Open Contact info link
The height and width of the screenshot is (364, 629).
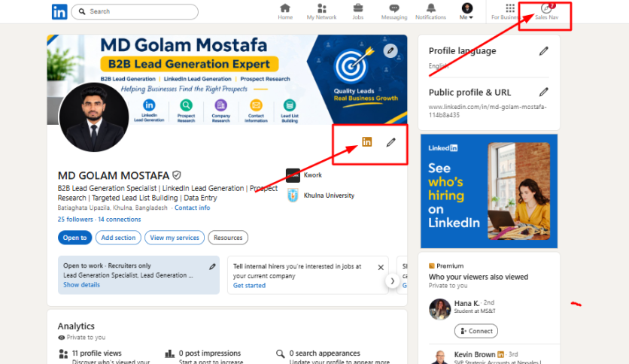click(192, 208)
